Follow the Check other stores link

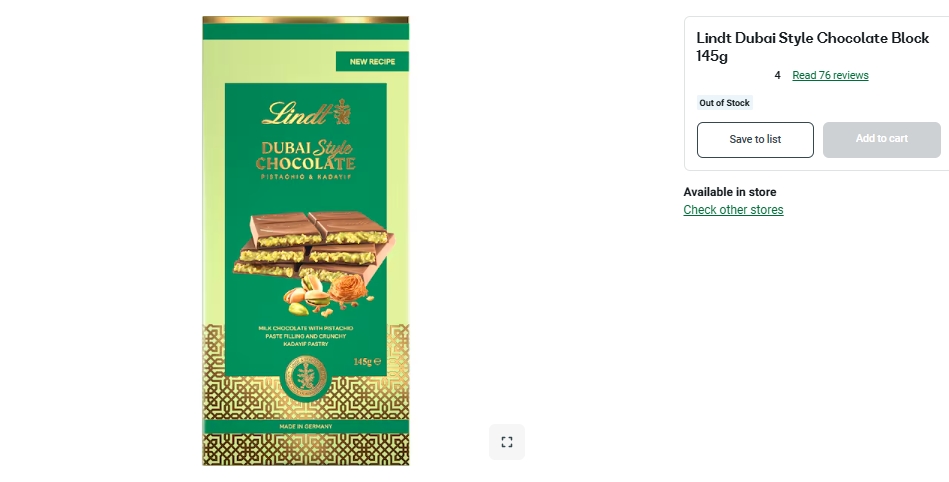click(x=733, y=210)
